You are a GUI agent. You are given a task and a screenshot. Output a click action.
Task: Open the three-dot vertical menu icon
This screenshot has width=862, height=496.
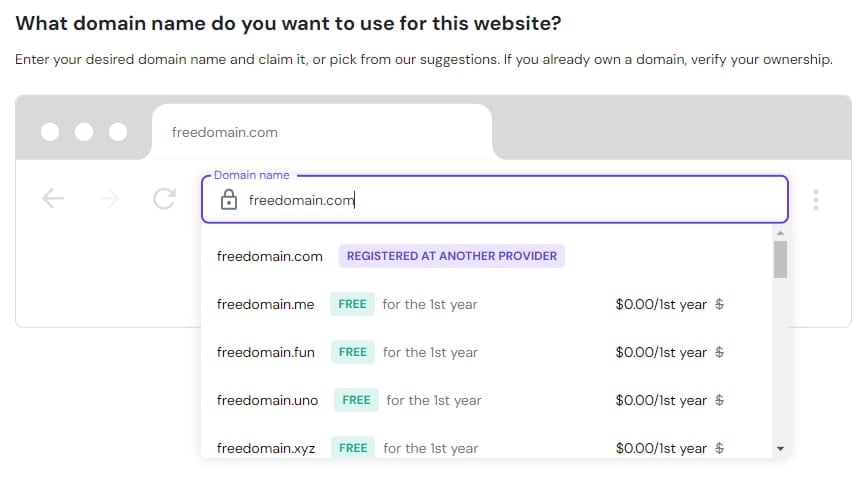point(816,199)
